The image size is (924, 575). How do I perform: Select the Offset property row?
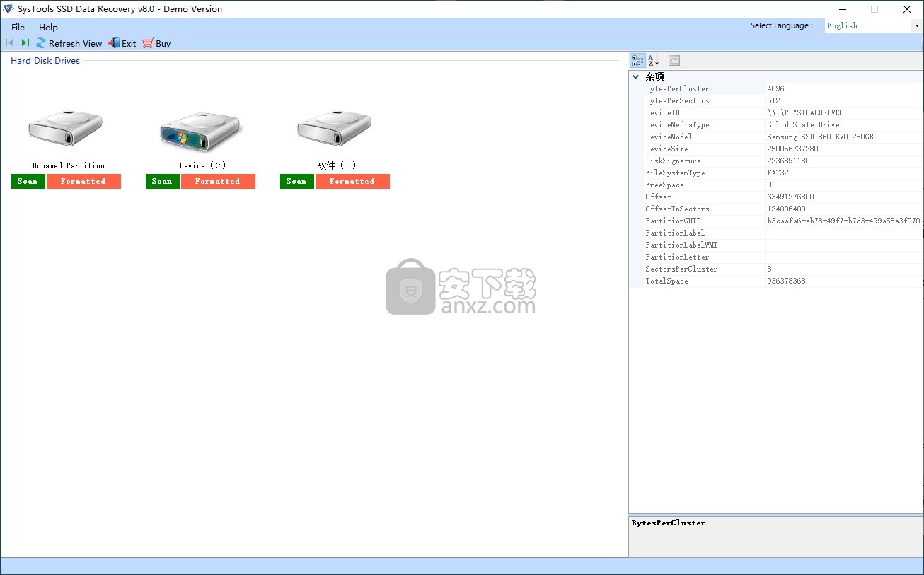click(776, 197)
